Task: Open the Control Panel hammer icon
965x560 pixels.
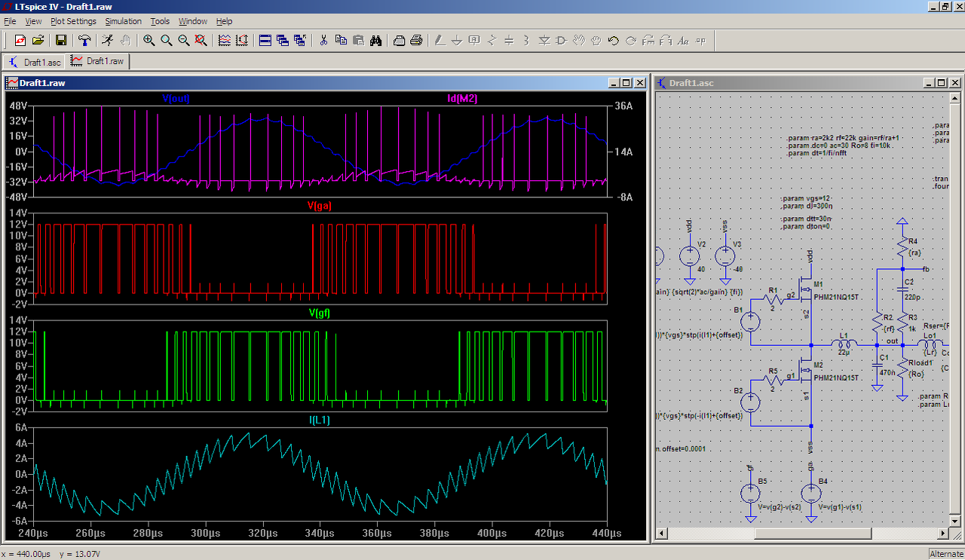Action: 84,40
